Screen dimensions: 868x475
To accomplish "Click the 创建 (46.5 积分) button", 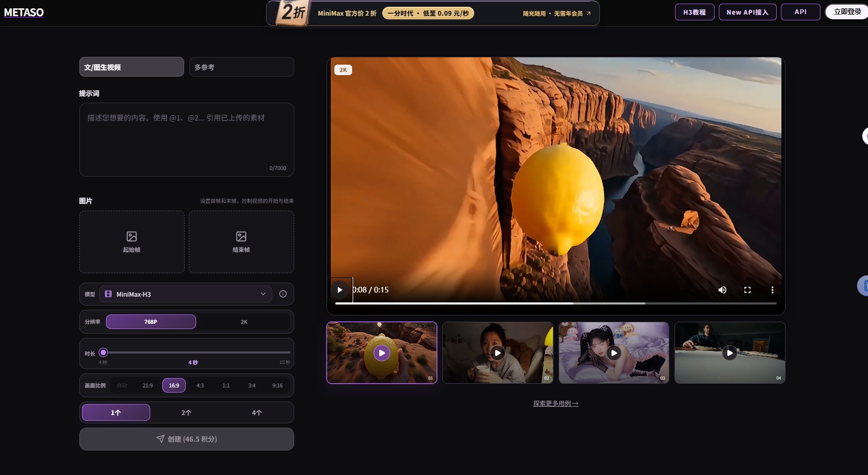I will (187, 439).
